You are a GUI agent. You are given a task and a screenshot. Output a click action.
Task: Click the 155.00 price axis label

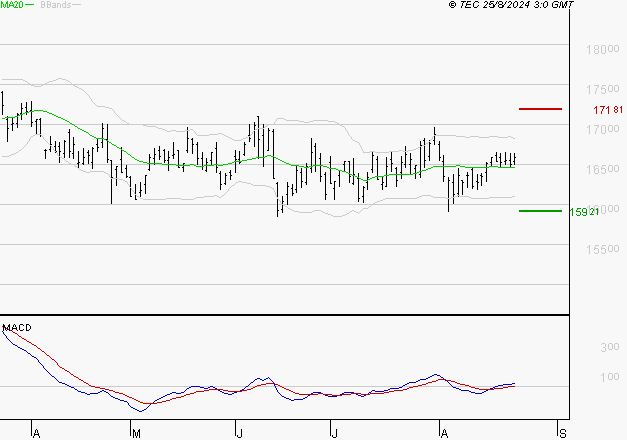(603, 249)
